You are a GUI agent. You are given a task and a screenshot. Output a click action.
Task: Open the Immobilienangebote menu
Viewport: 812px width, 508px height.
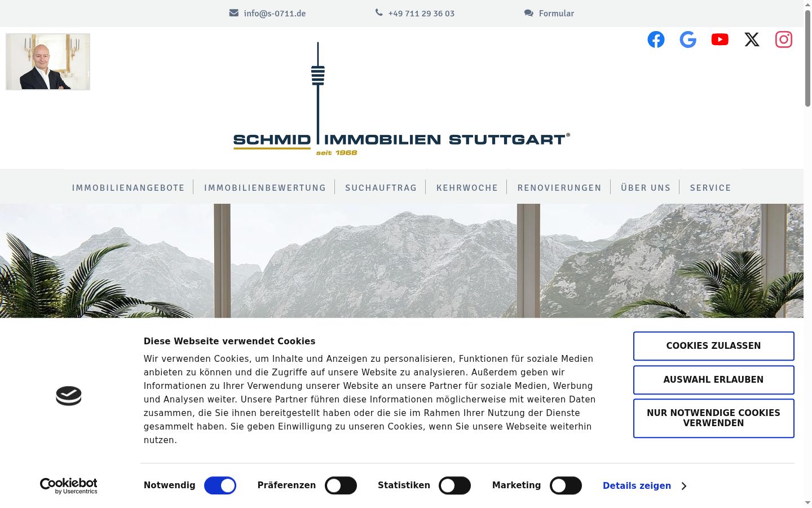click(x=128, y=188)
